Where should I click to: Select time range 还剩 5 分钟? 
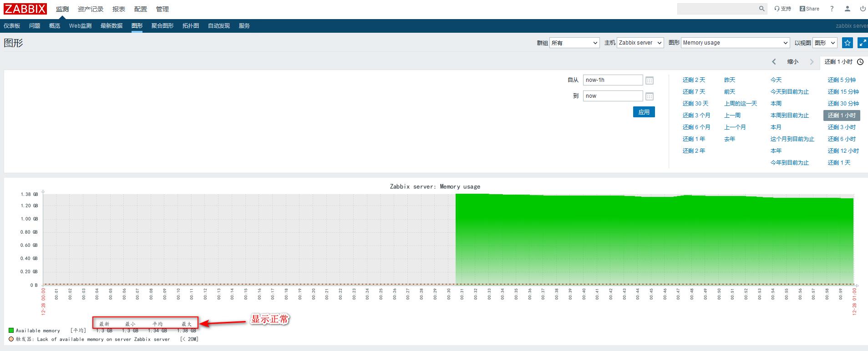(842, 80)
